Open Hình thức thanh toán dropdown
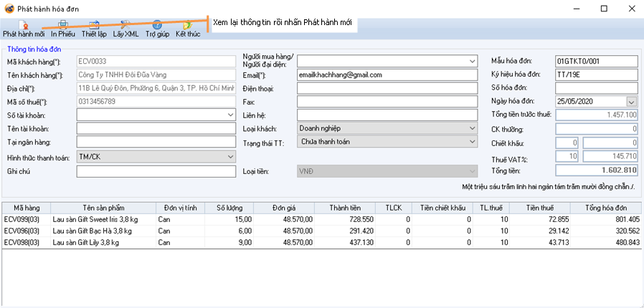The height and width of the screenshot is (308, 644). point(231,157)
